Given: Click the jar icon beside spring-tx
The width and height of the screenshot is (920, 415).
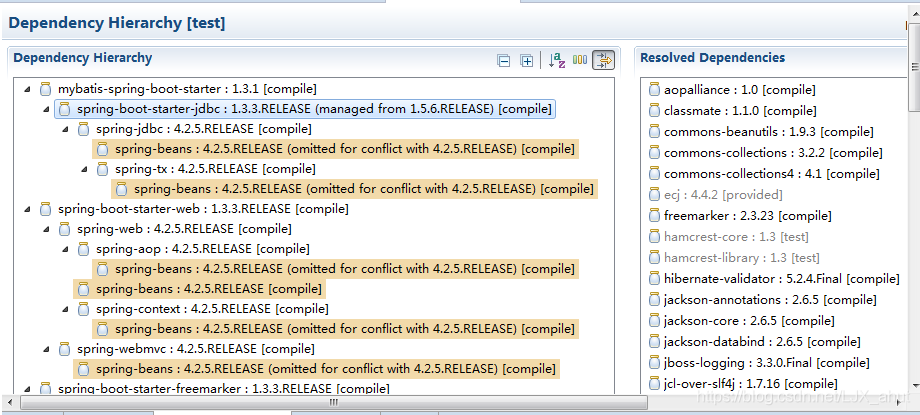Looking at the screenshot, I should pyautogui.click(x=103, y=169).
